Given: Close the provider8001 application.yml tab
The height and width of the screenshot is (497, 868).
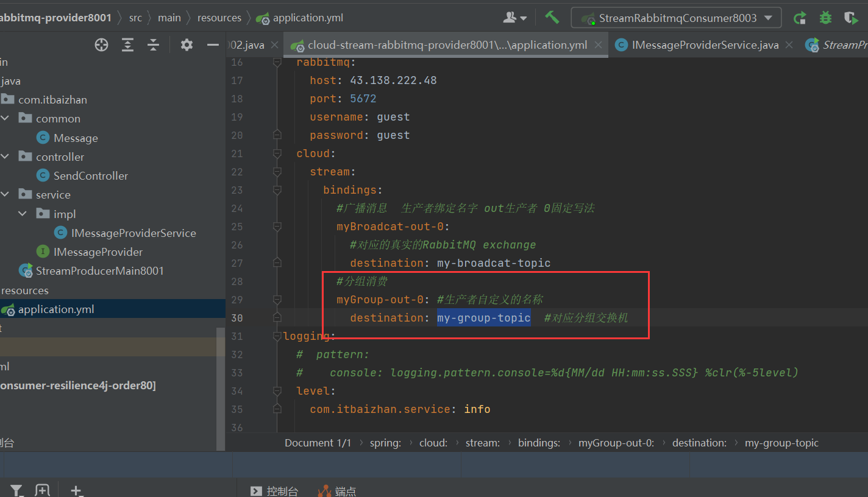Looking at the screenshot, I should (598, 44).
